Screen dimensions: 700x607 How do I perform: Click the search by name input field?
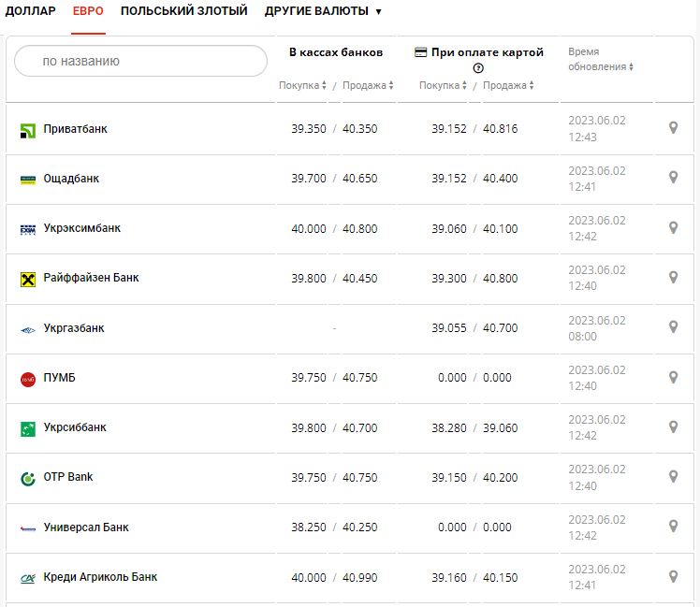coord(140,61)
